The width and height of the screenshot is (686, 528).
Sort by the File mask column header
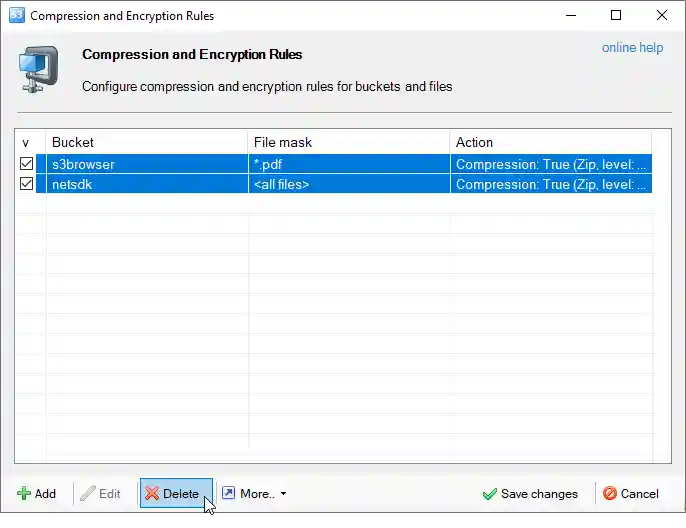point(348,142)
